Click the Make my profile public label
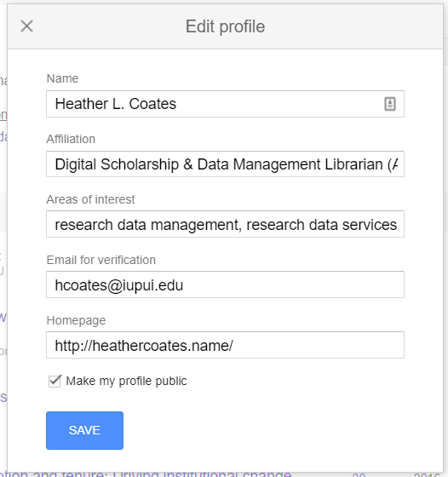 tap(126, 382)
